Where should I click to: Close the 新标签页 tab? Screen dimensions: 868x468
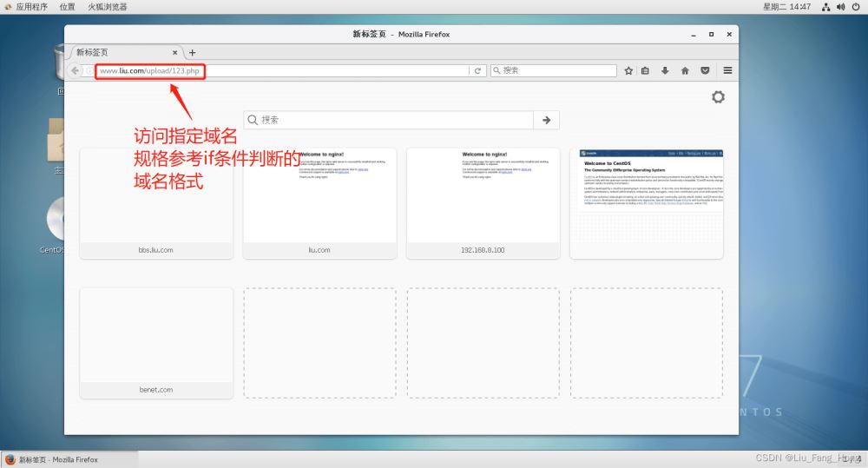175,53
